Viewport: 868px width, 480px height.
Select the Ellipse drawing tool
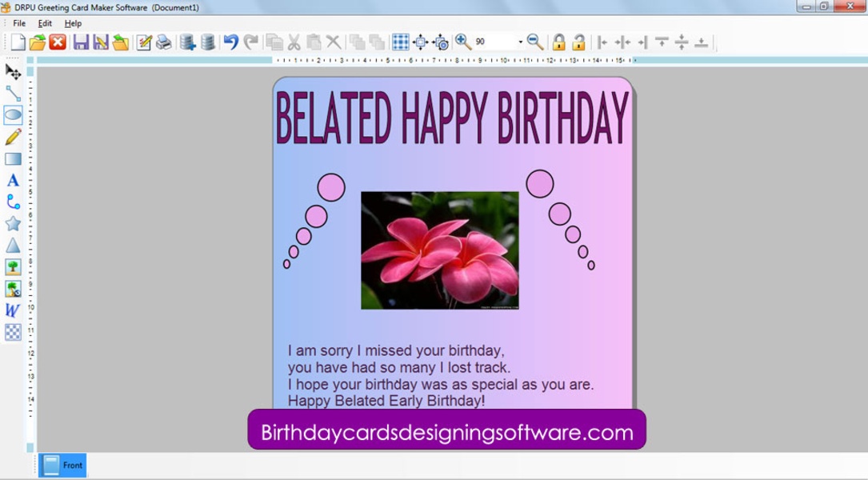13,115
